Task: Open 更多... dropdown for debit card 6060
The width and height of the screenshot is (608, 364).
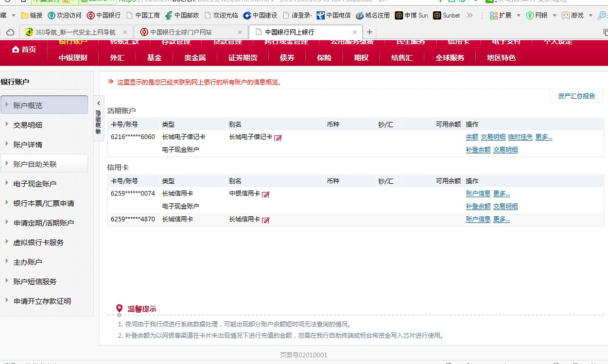Action: tap(544, 137)
